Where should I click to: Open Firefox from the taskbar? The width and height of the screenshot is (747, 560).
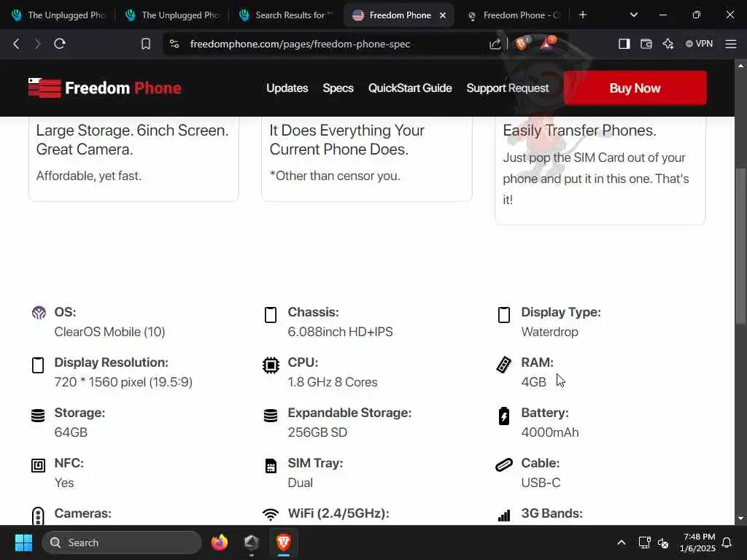tap(219, 542)
